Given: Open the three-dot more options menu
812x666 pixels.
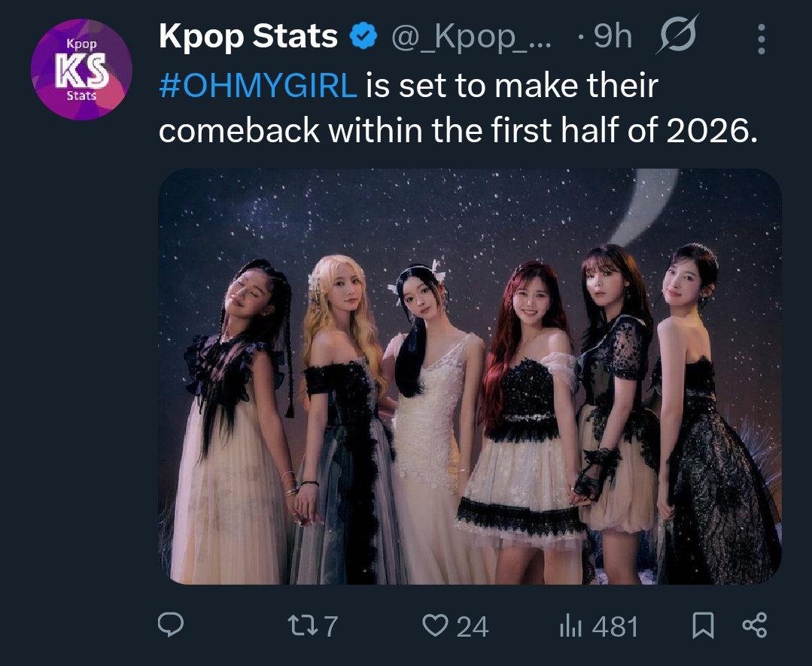Looking at the screenshot, I should pos(762,38).
